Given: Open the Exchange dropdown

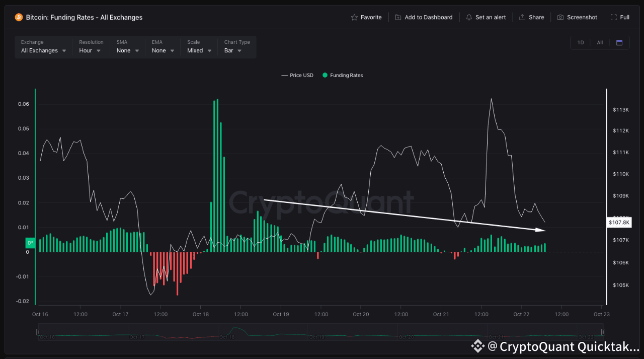Looking at the screenshot, I should (44, 51).
